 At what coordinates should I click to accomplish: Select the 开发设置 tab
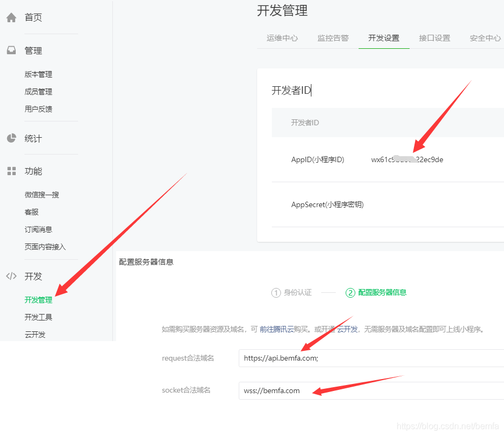[x=384, y=38]
